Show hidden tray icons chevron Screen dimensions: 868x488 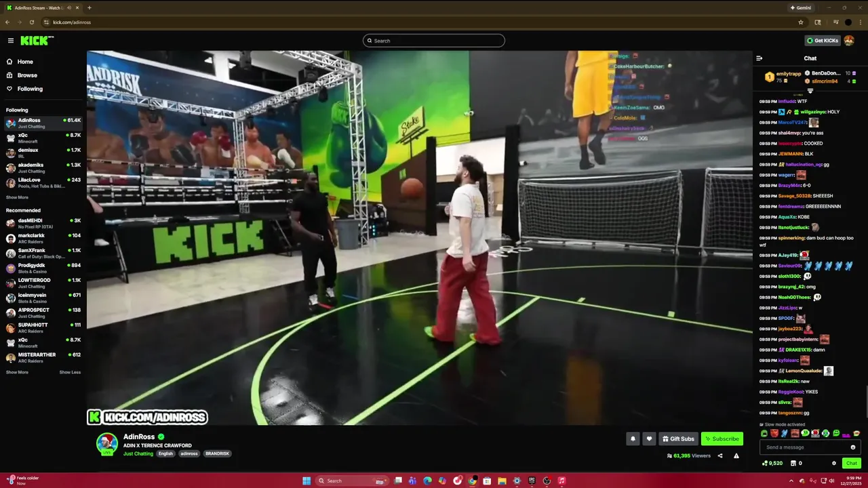791,481
